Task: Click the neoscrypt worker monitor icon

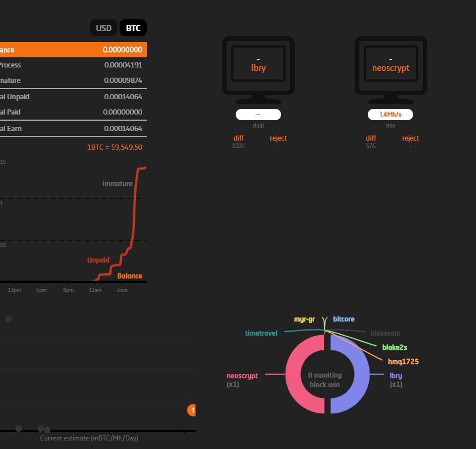Action: click(x=390, y=65)
